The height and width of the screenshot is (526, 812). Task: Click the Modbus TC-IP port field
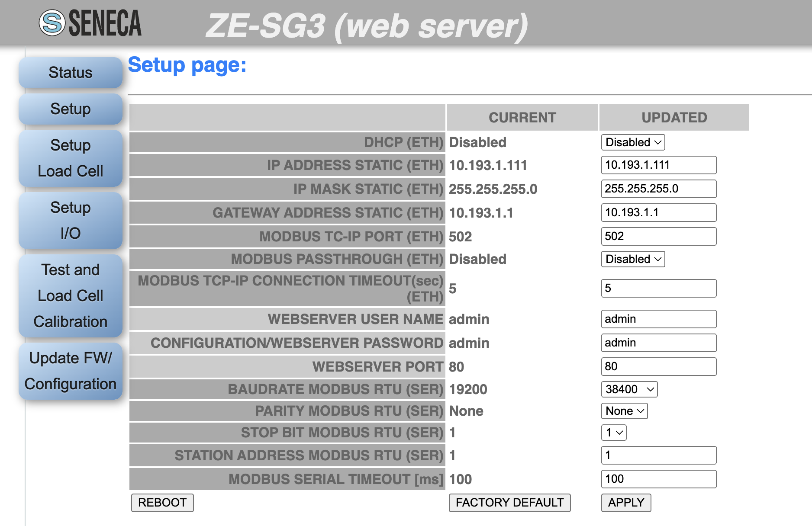coord(659,236)
